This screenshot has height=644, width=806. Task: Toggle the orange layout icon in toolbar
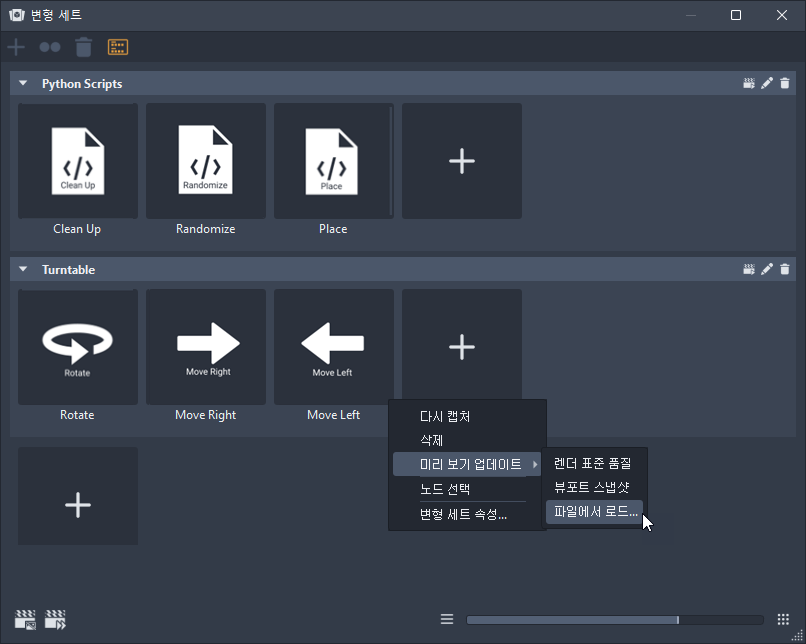tap(118, 47)
